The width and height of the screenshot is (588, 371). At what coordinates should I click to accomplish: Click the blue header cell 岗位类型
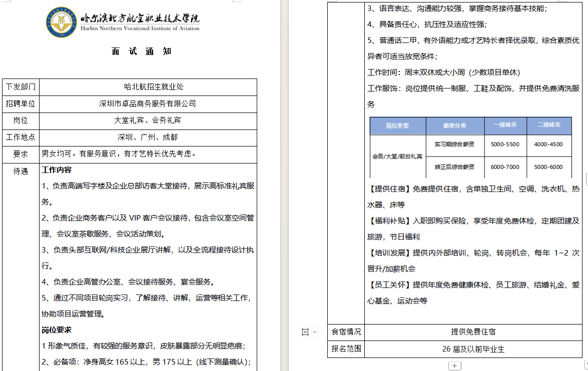point(397,126)
